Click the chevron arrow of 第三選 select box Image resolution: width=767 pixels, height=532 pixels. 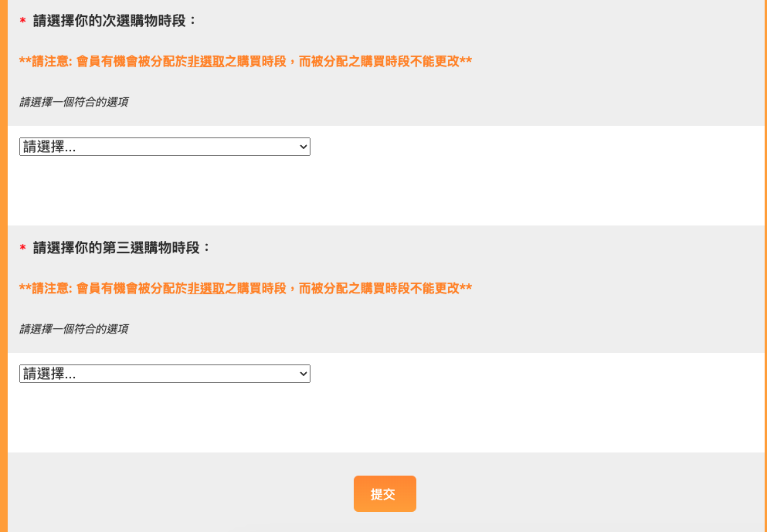pos(303,374)
